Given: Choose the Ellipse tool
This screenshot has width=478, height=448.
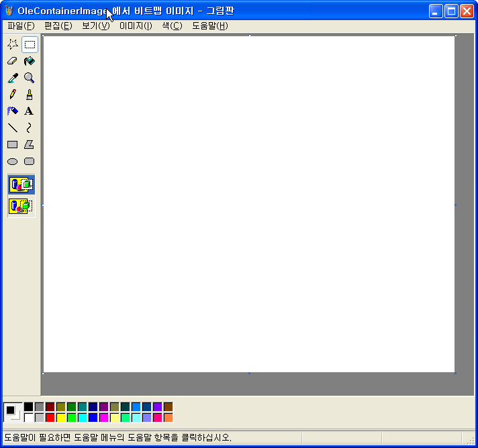Looking at the screenshot, I should [13, 162].
